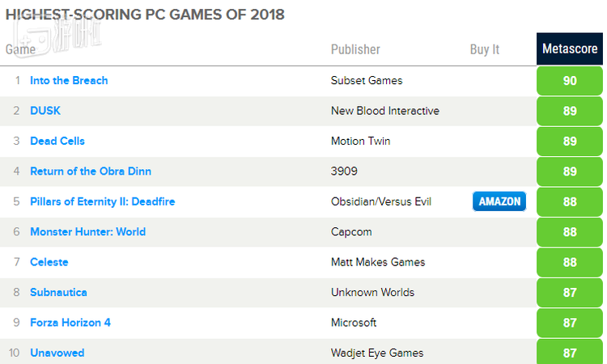Click the Highest-Scoring PC Games of 2018 heading
Image resolution: width=607 pixels, height=364 pixels.
coord(145,15)
